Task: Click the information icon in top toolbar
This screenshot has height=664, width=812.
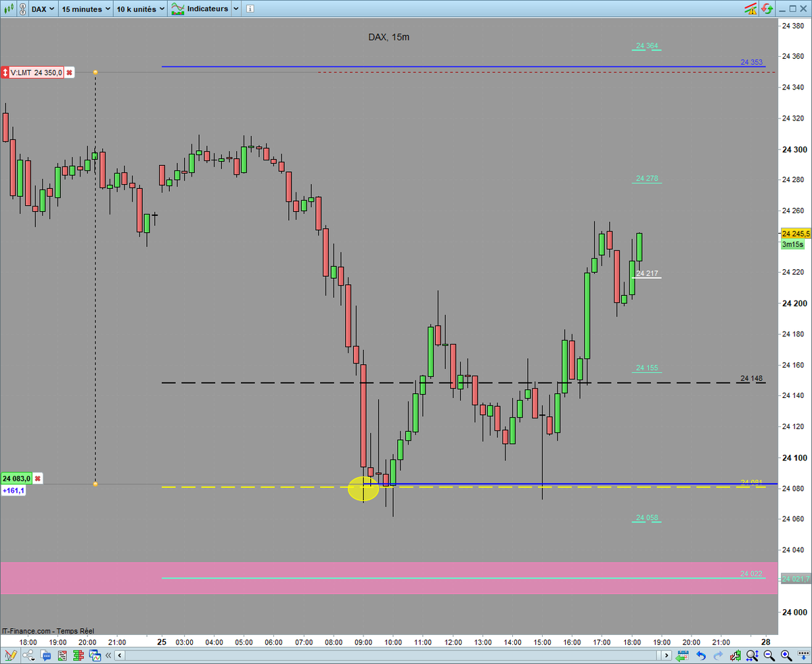Action: tap(250, 9)
